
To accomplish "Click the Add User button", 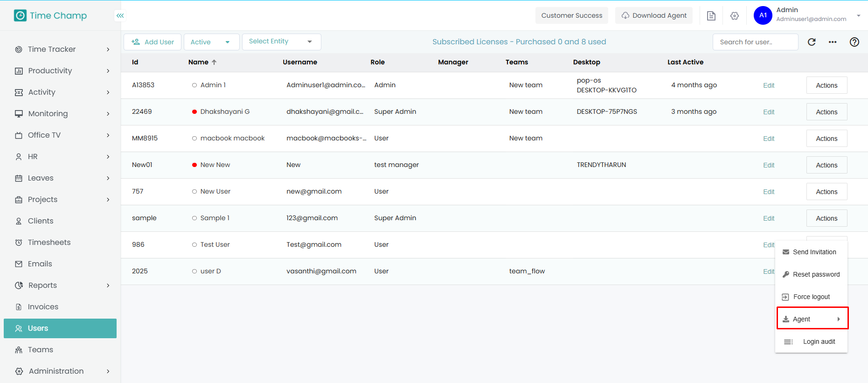I will pyautogui.click(x=153, y=42).
